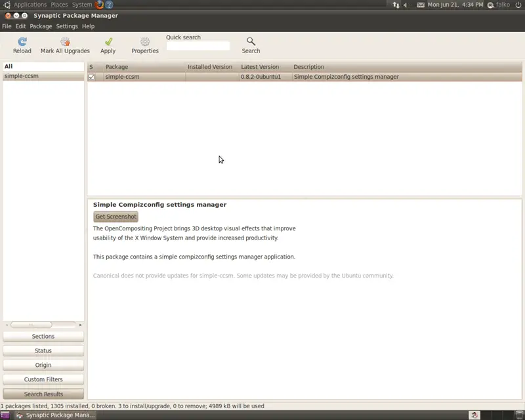Click Mark All Upgrades icon
This screenshot has height=420, width=525.
[65, 41]
